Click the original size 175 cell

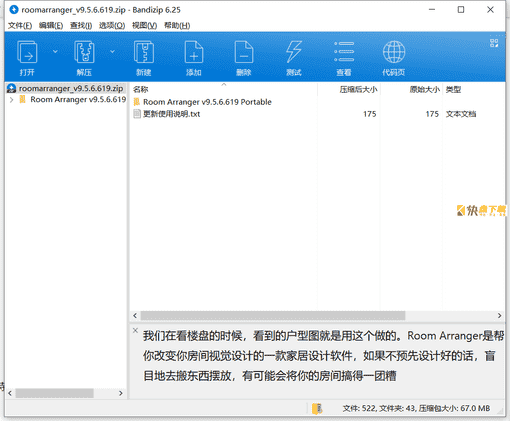432,114
